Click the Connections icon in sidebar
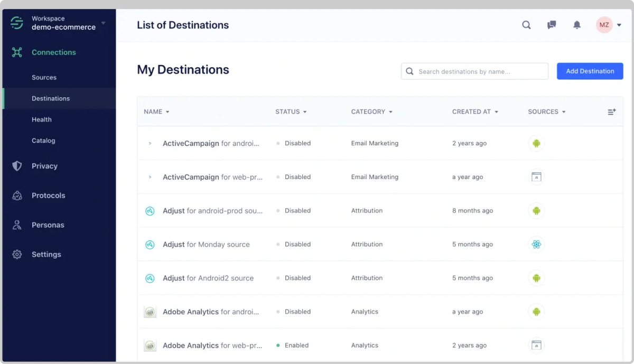The width and height of the screenshot is (634, 364). click(x=17, y=52)
